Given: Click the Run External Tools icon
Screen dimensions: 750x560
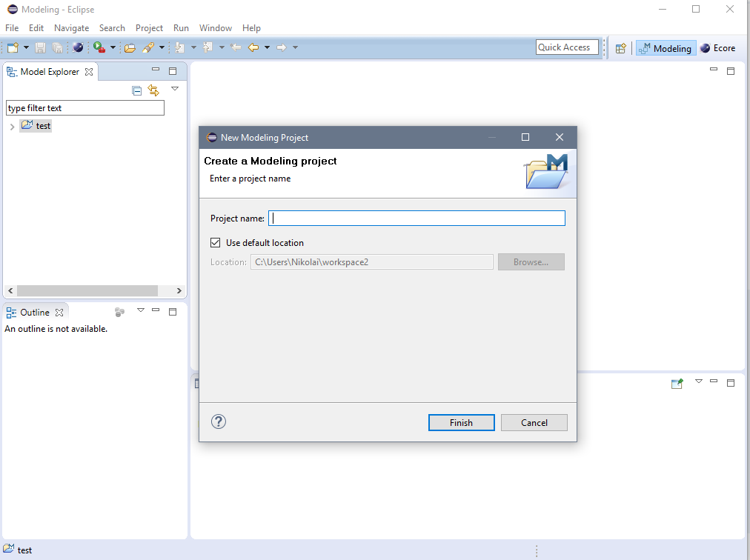Looking at the screenshot, I should (x=99, y=47).
